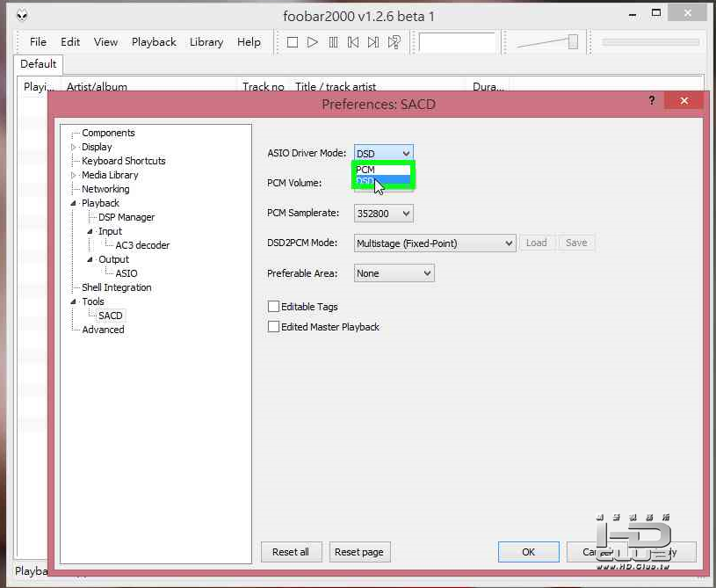Maximize the foobar2000 window
This screenshot has width=716, height=588.
click(x=656, y=13)
